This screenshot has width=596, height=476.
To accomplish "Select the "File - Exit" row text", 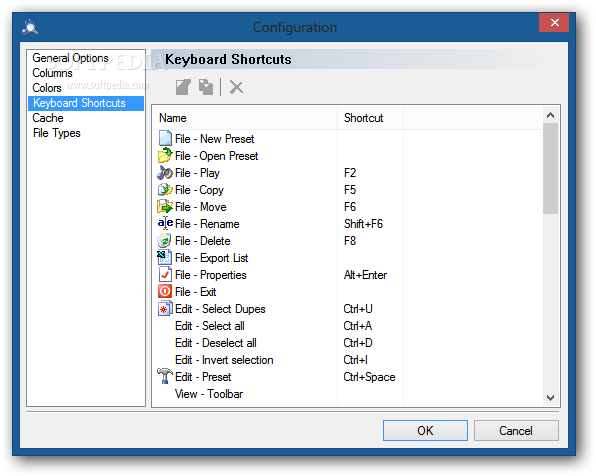I will (x=195, y=292).
